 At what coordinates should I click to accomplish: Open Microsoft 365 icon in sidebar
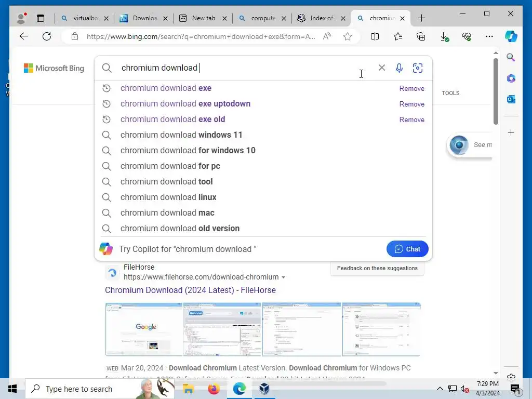(511, 78)
